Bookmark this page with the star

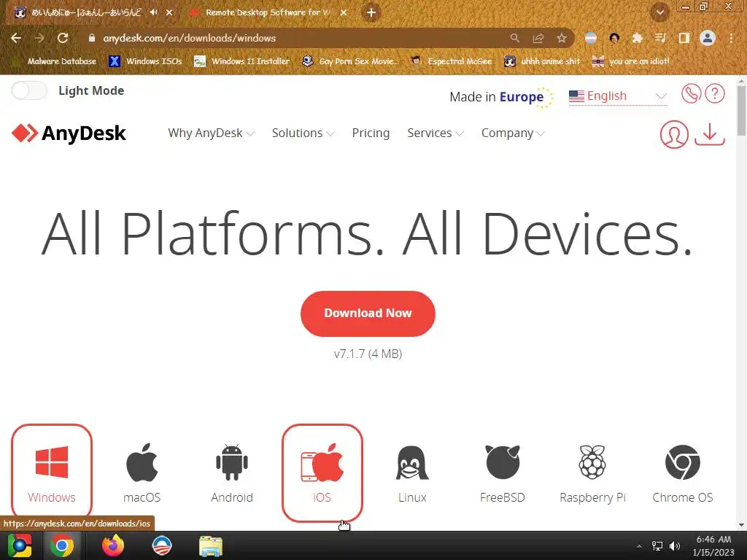tap(562, 38)
